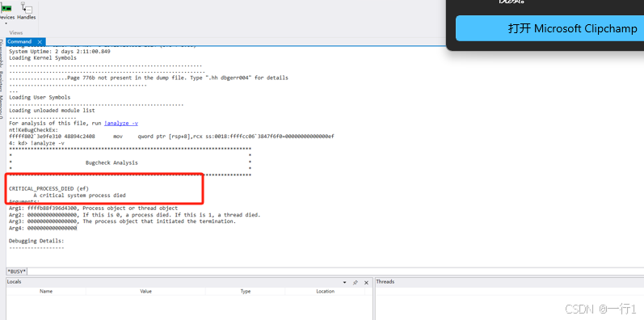Viewport: 644px width, 320px height.
Task: Click the !analyze -v link
Action: pos(120,124)
